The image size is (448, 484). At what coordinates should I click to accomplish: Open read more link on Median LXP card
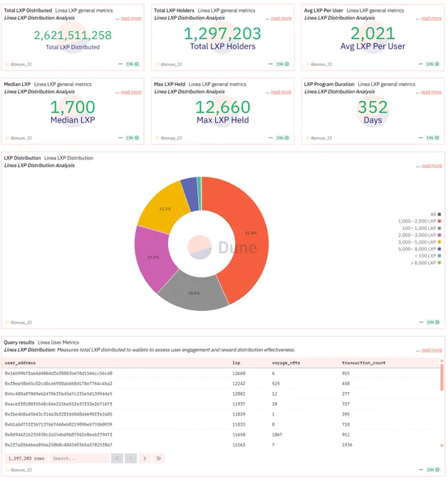click(x=130, y=92)
